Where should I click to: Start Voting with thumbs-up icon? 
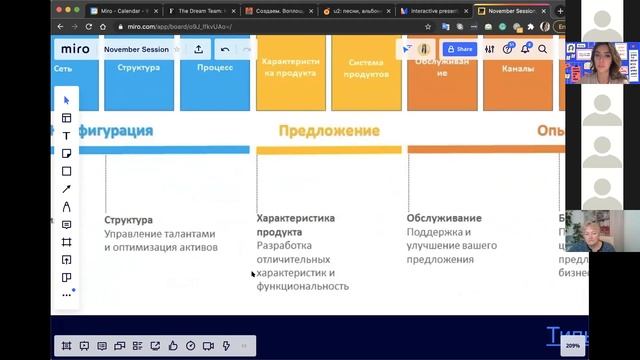click(173, 346)
